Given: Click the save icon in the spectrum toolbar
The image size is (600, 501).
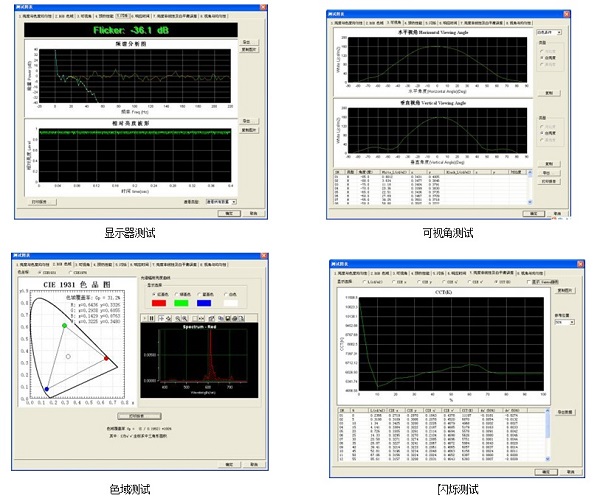Looking at the screenshot, I should coord(226,318).
